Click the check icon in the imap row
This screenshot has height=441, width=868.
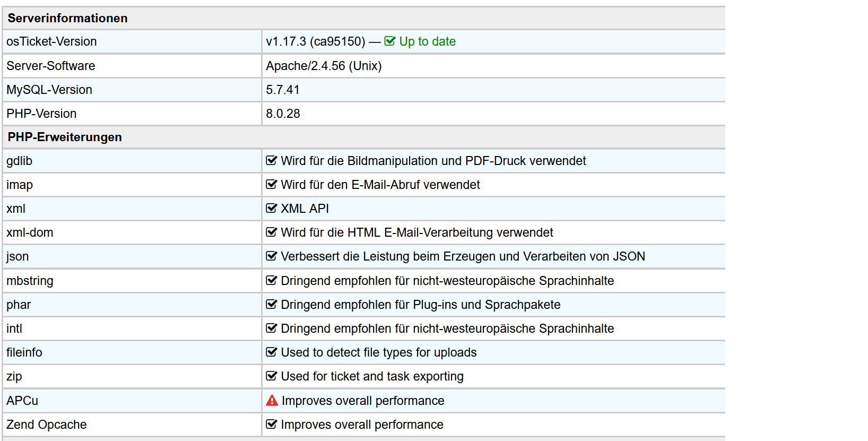[271, 185]
